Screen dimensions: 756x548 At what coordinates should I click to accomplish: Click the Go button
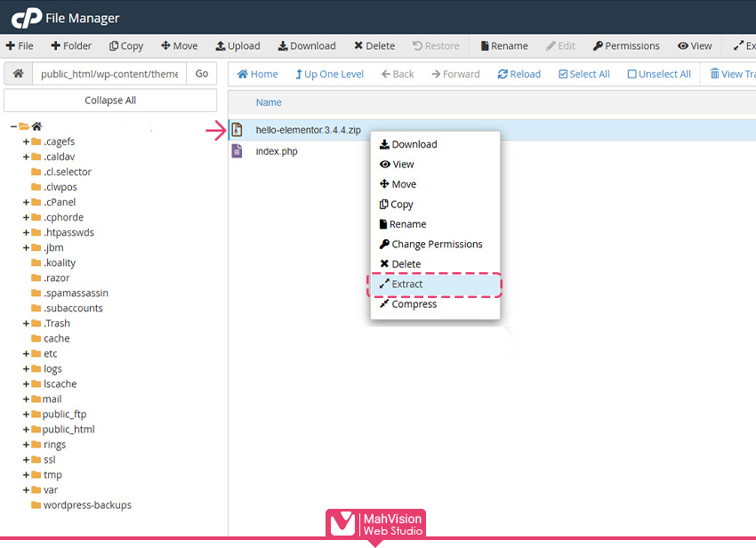point(202,74)
